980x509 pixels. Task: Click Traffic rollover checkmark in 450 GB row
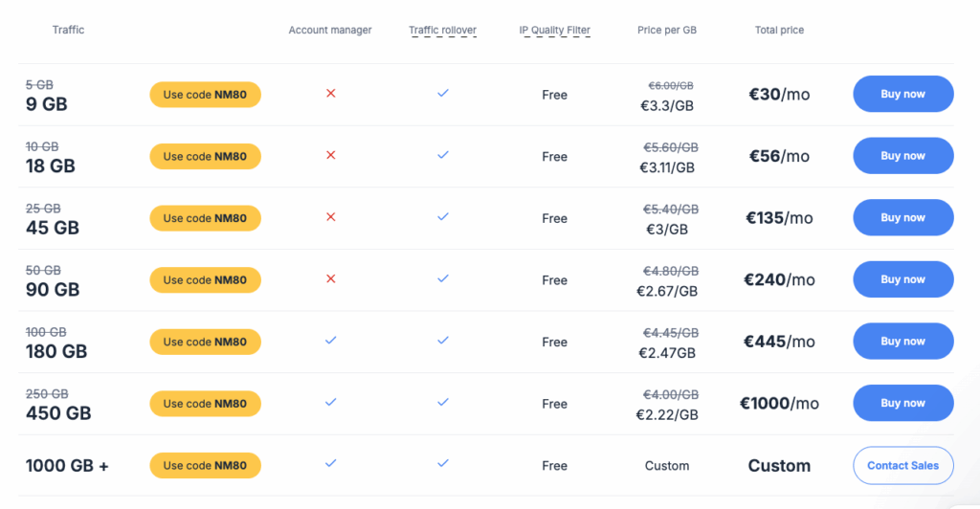tap(443, 403)
